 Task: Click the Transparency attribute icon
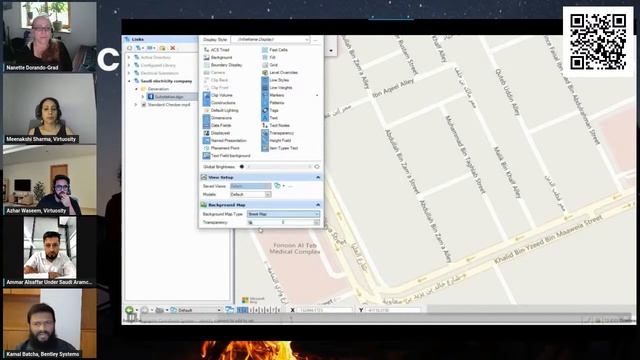point(265,133)
